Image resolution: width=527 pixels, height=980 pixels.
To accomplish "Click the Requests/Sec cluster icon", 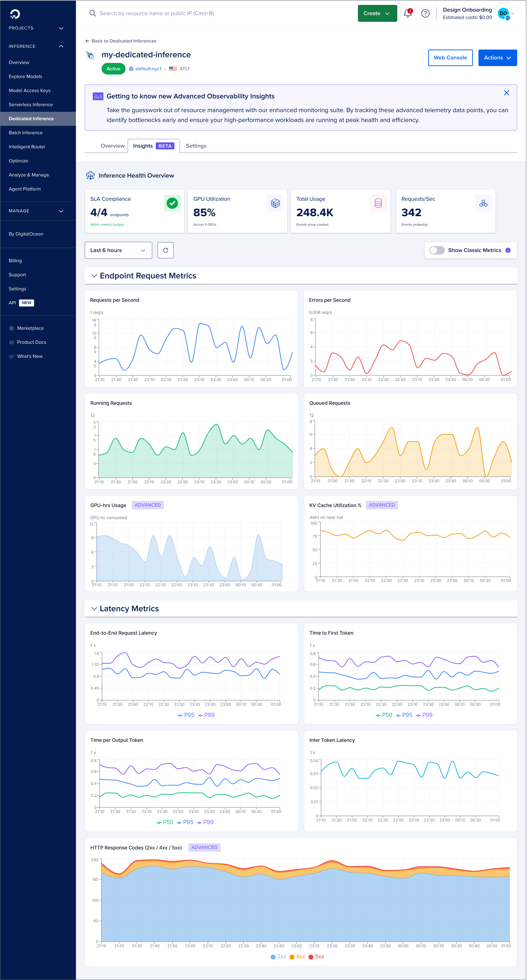I will click(483, 203).
